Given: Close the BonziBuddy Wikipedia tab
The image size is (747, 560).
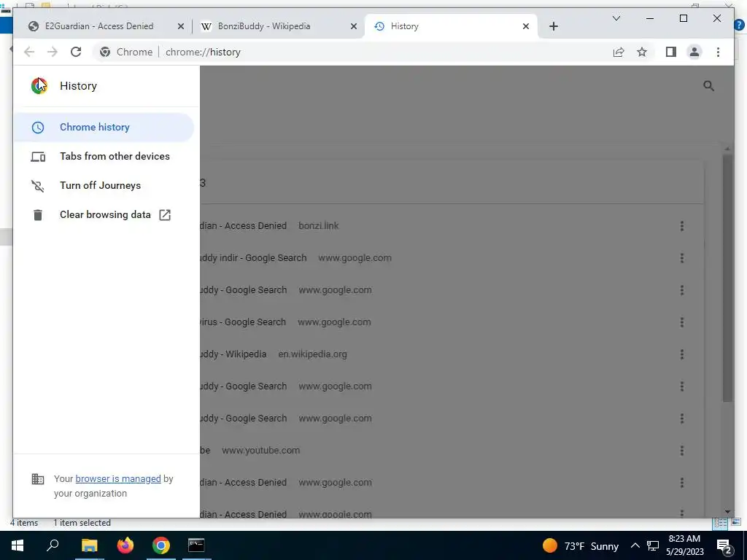Looking at the screenshot, I should click(354, 27).
